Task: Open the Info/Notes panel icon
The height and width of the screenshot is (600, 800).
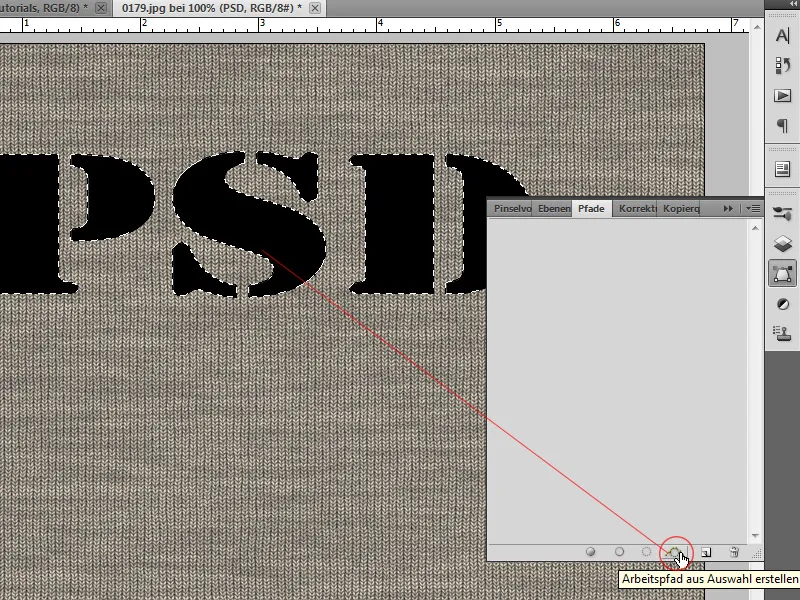Action: tap(782, 169)
